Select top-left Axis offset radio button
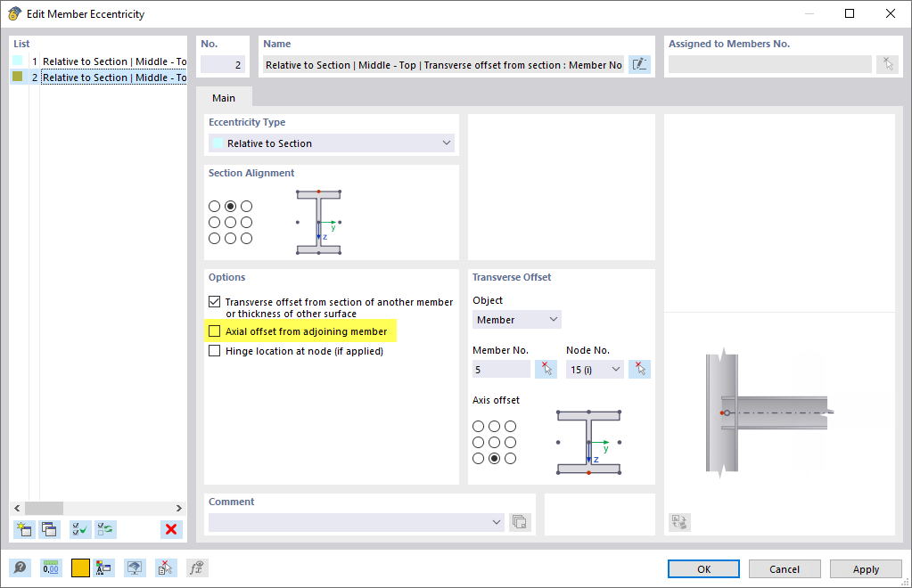Image resolution: width=912 pixels, height=588 pixels. [x=478, y=427]
